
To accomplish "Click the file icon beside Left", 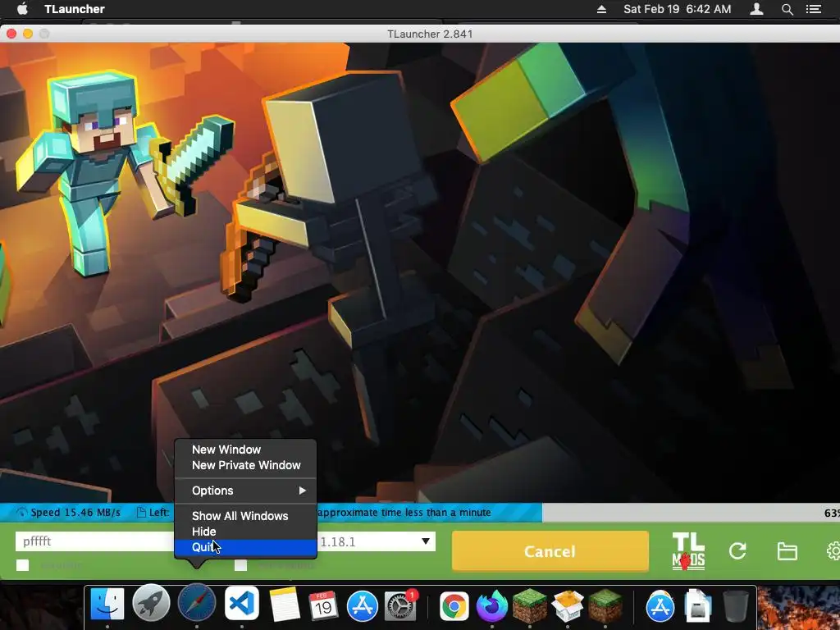I will tap(141, 513).
